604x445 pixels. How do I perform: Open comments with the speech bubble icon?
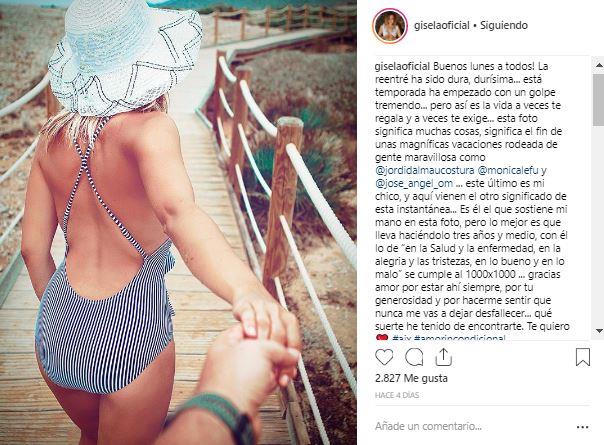pyautogui.click(x=414, y=357)
